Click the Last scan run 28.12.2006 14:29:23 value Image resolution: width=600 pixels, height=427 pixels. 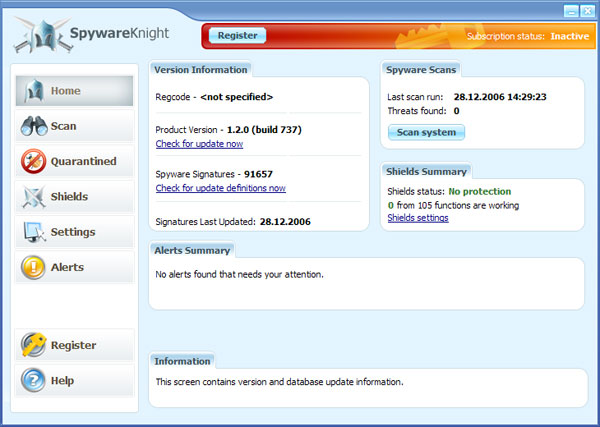coord(500,97)
